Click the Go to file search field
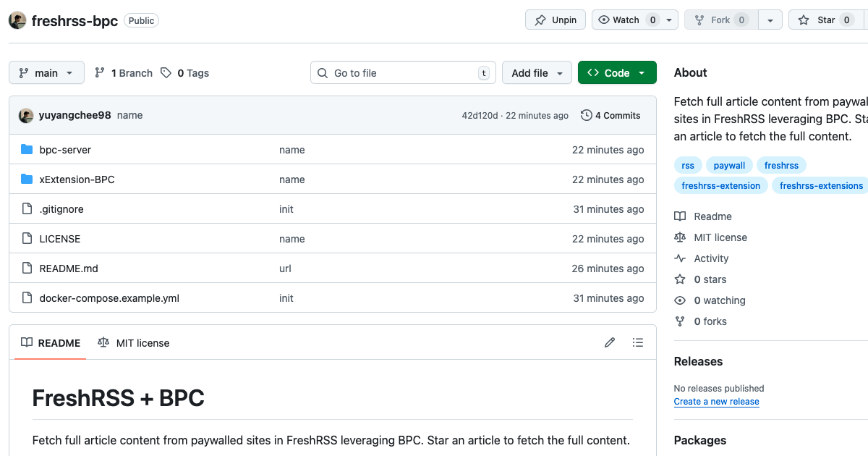 (403, 72)
